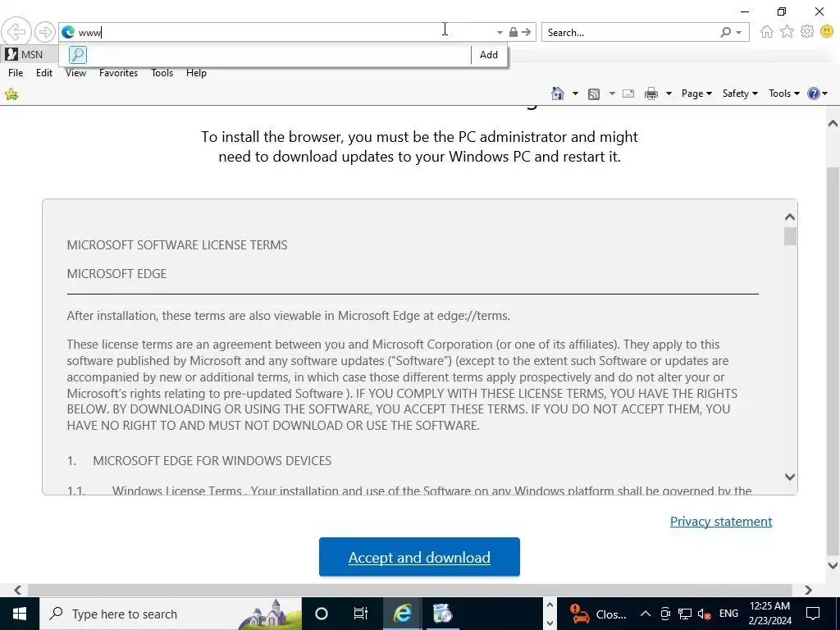Click the Print icon
Viewport: 840px width, 630px height.
(x=651, y=94)
